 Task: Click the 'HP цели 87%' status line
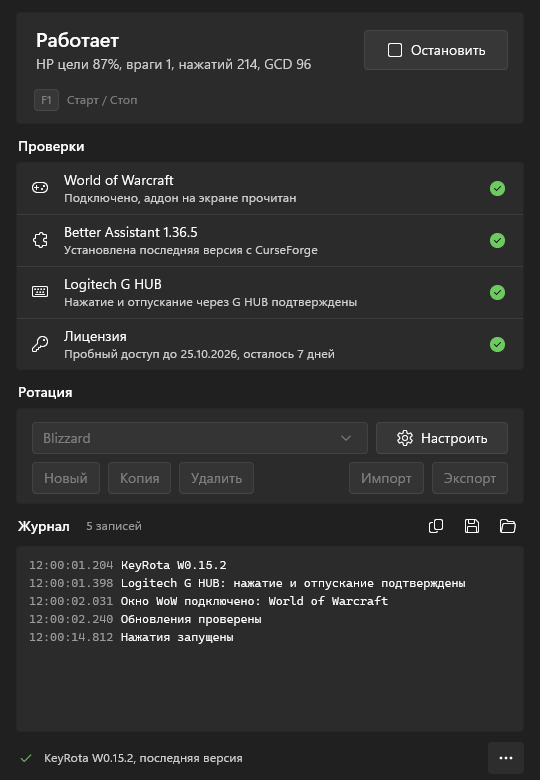tap(174, 64)
